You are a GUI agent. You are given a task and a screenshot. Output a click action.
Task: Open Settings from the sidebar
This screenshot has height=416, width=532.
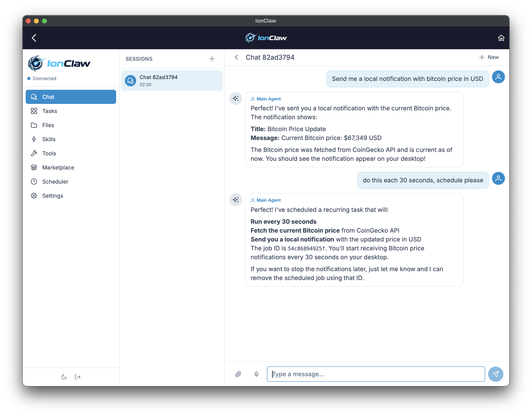pos(71,195)
